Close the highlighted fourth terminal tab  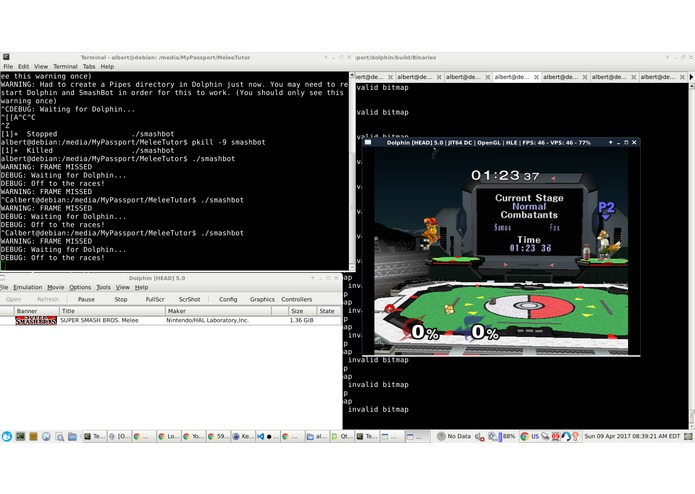tap(536, 77)
